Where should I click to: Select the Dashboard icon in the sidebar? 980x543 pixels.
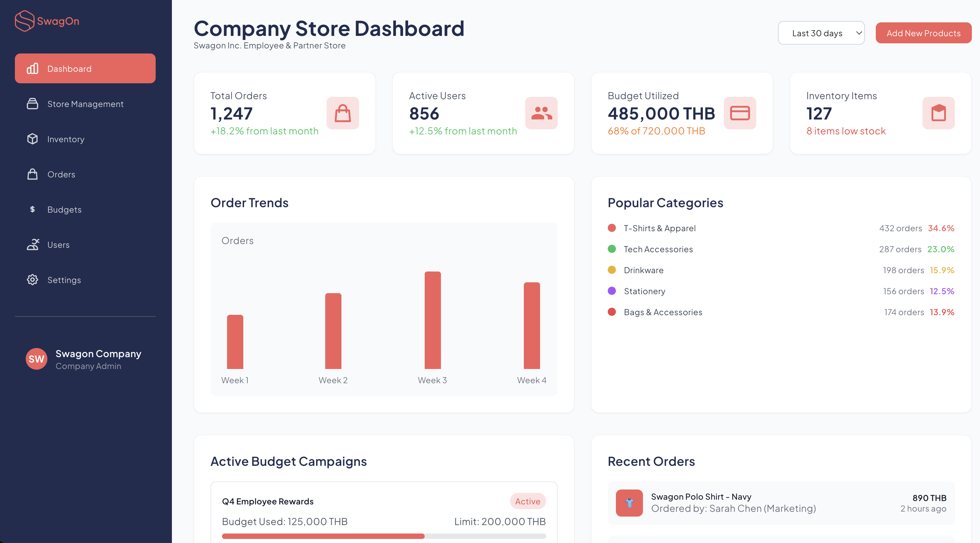[32, 68]
